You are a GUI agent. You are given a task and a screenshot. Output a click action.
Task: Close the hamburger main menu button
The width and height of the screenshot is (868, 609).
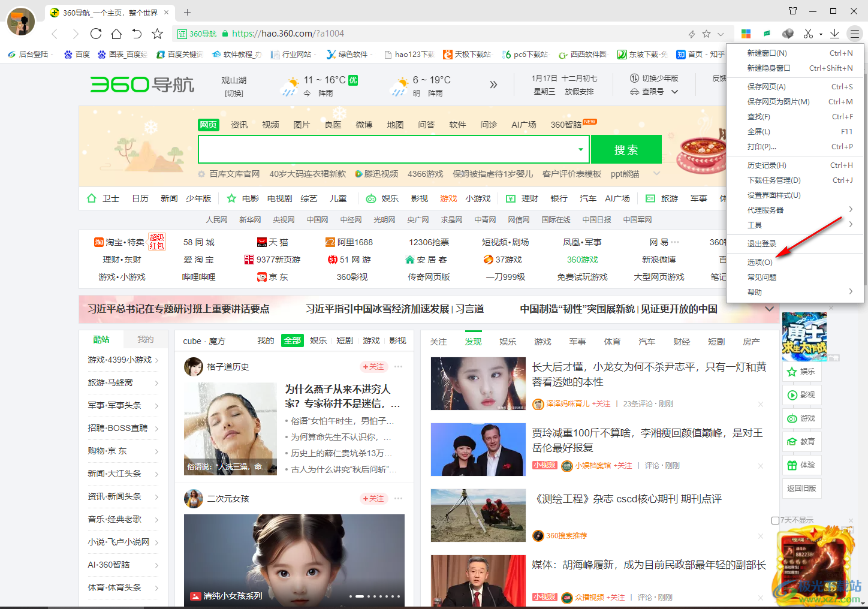pos(854,34)
